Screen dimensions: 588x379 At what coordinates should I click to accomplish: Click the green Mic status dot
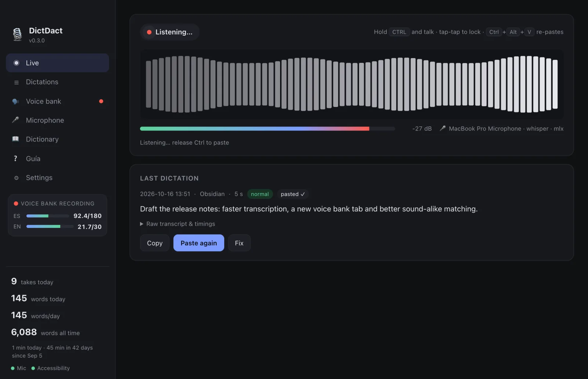(13, 368)
